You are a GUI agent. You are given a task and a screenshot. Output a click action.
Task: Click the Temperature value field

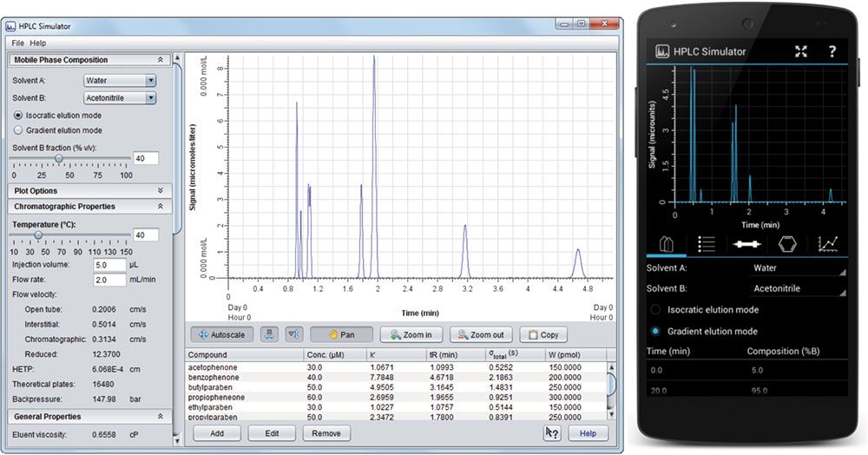[146, 234]
